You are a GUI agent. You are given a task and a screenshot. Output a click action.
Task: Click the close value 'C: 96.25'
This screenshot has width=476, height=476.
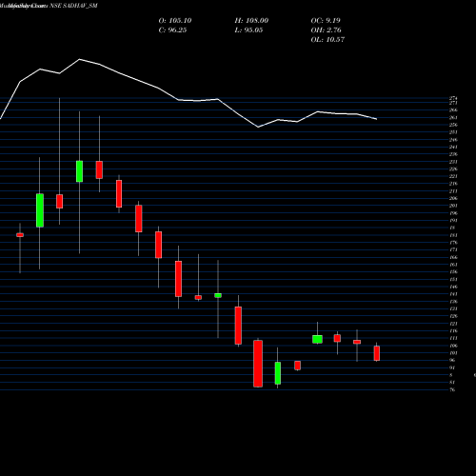(x=172, y=30)
